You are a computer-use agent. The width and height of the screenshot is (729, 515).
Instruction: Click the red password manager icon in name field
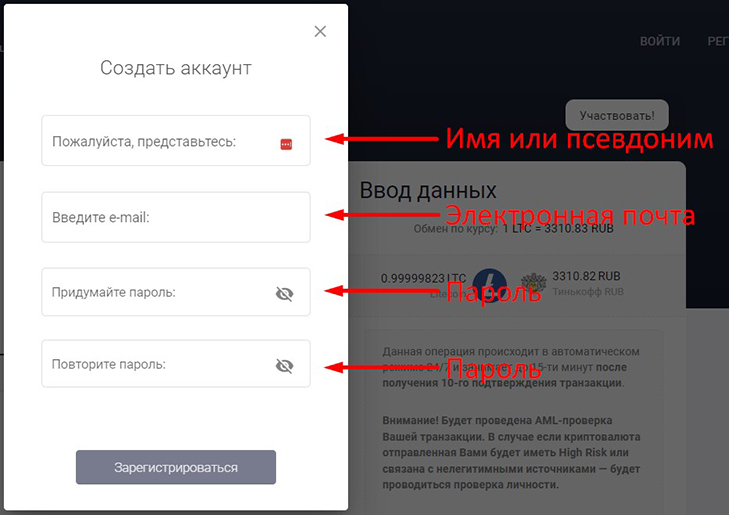(x=286, y=144)
